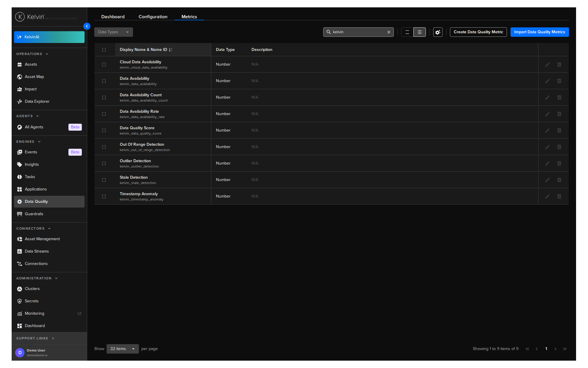Check the Data Availability row checkbox
This screenshot has width=588, height=368.
[104, 81]
